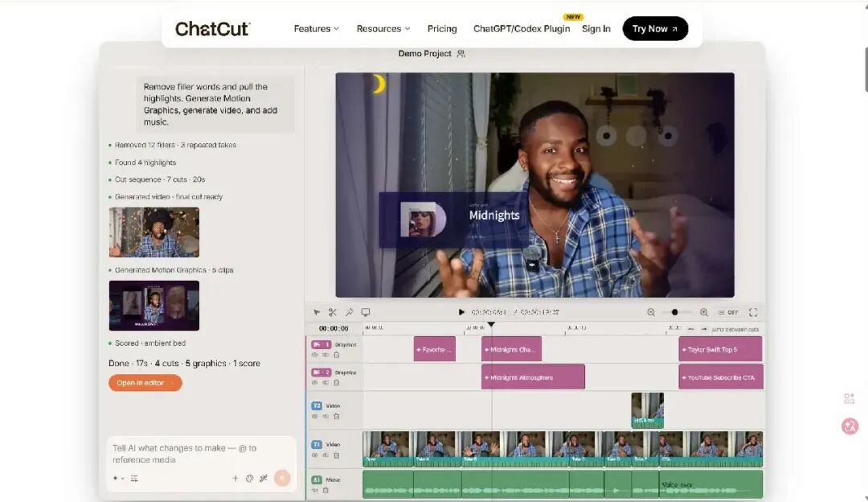The image size is (868, 502).
Task: Click the translate widget icon at right edge
Action: coord(850,426)
